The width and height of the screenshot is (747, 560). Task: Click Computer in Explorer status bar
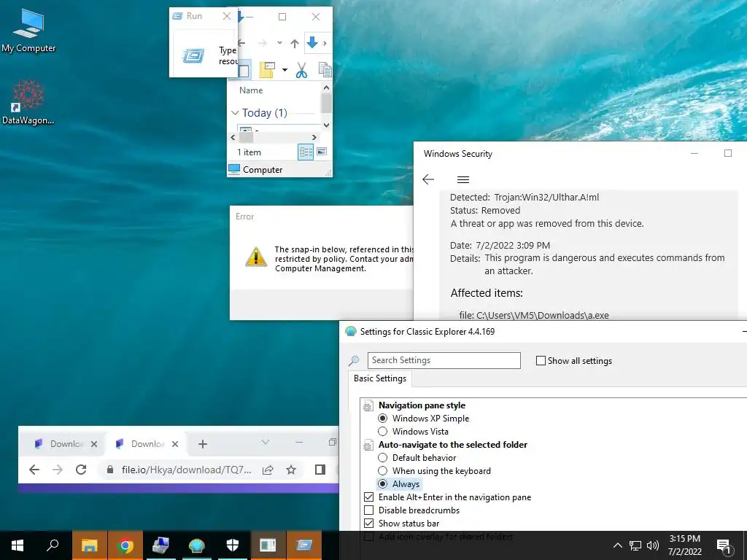[x=255, y=170]
